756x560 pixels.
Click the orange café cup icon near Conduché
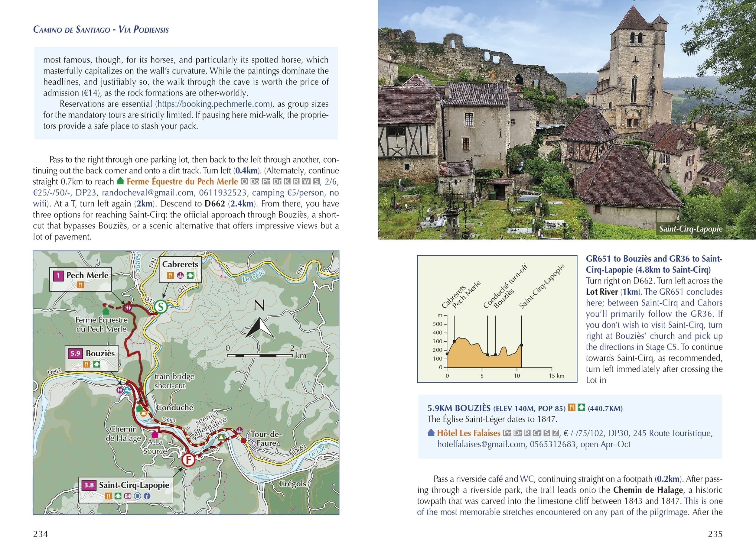point(143,413)
